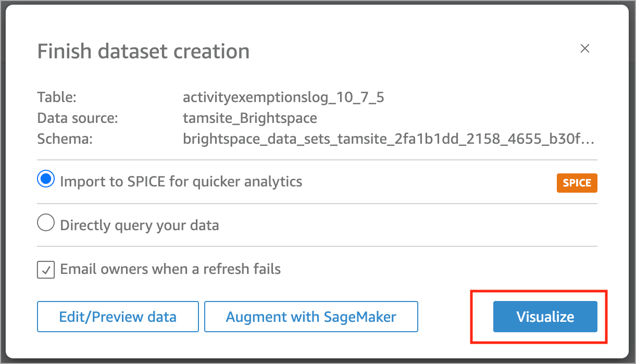636x364 pixels.
Task: Select Import to SPICE for quicker analytics
Action: click(46, 179)
